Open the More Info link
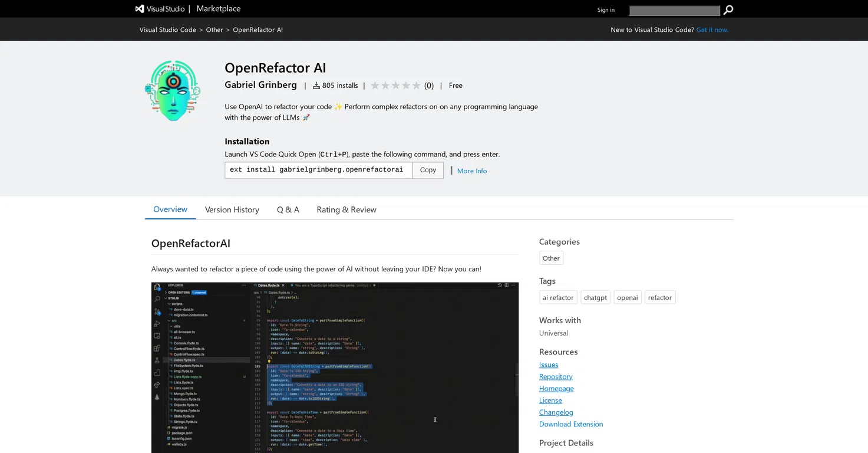 [472, 170]
